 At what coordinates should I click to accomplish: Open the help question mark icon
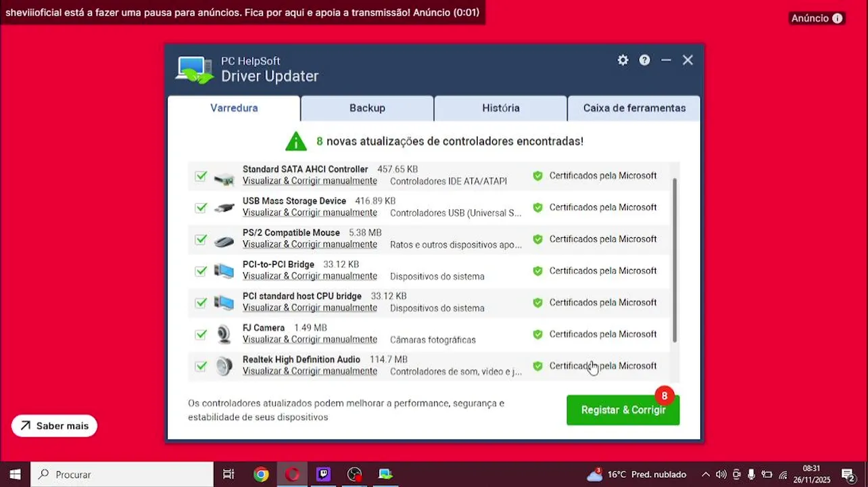(645, 60)
